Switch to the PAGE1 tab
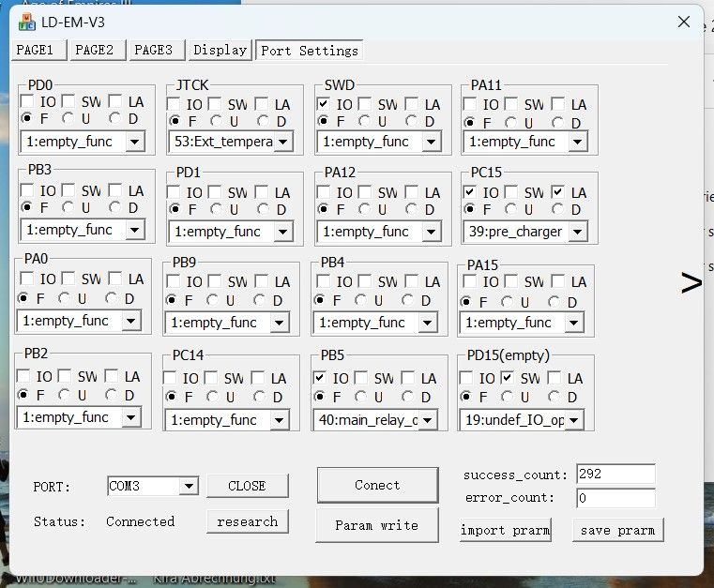The height and width of the screenshot is (588, 714). click(38, 50)
